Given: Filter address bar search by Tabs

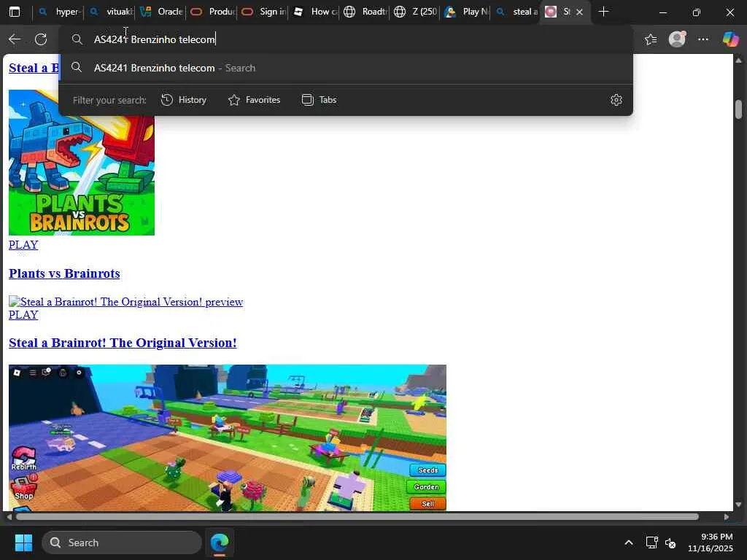Looking at the screenshot, I should tap(320, 100).
